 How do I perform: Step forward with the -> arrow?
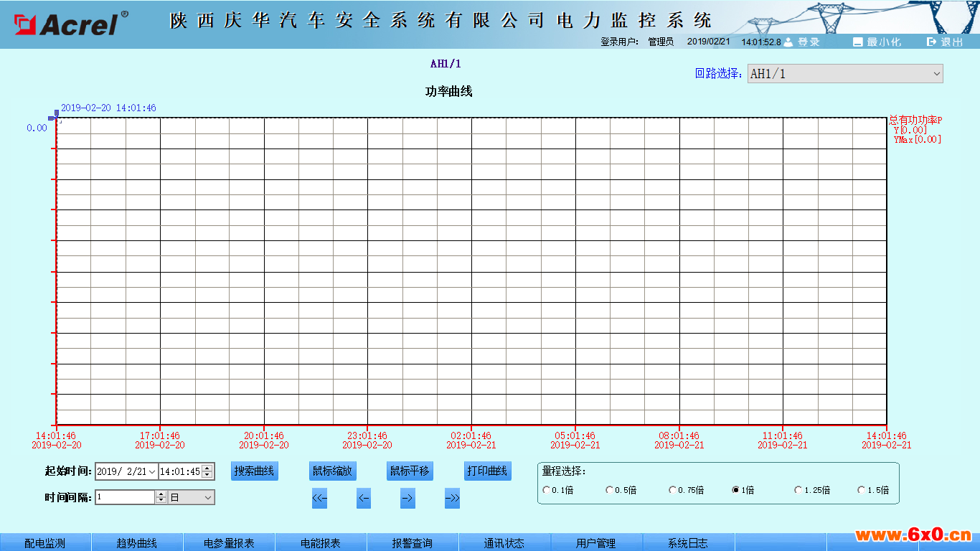407,498
